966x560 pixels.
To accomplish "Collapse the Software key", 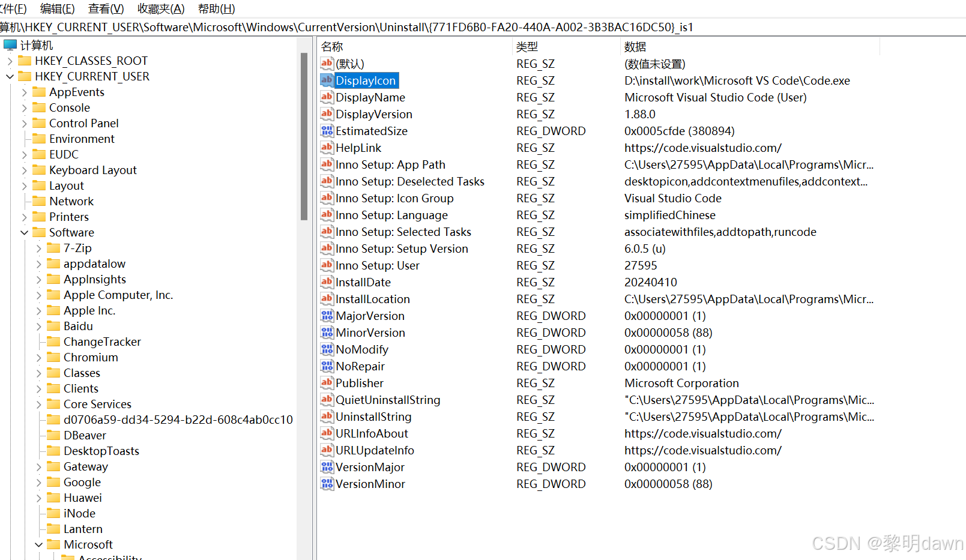I will [x=24, y=232].
